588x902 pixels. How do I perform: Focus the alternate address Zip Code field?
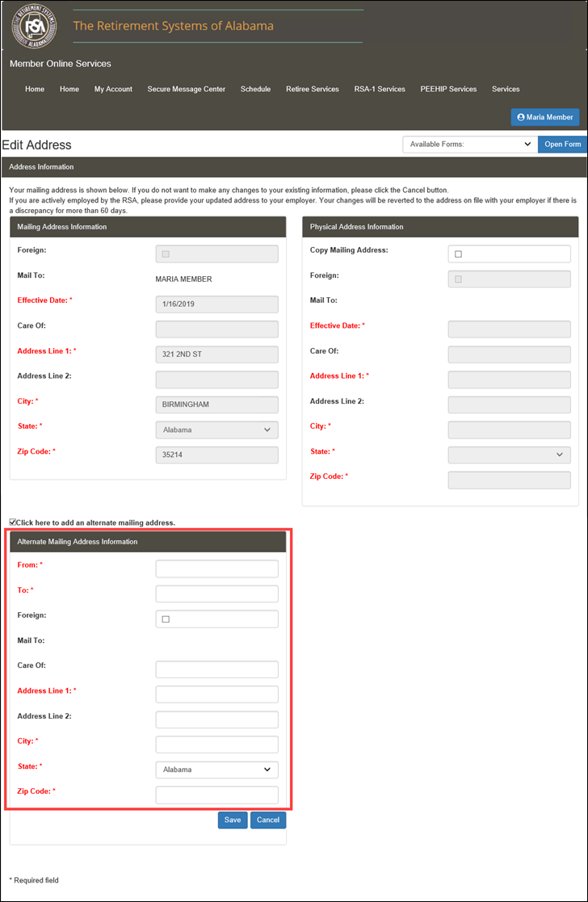point(216,795)
